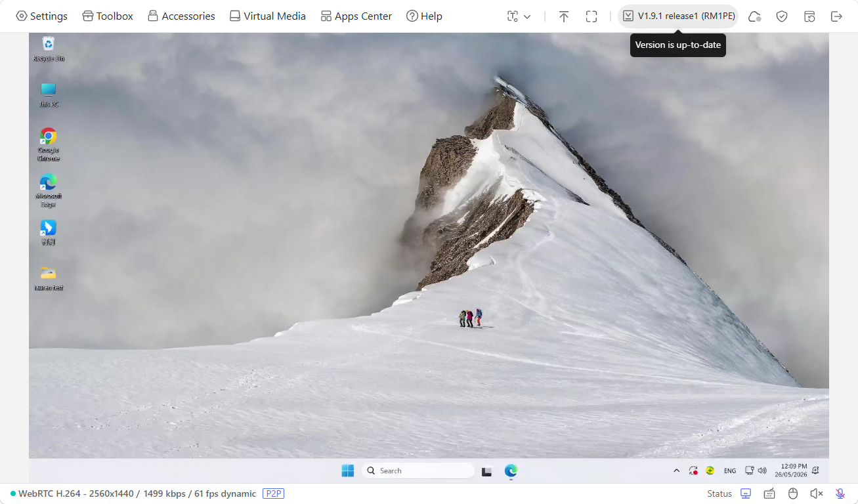The height and width of the screenshot is (504, 858).
Task: Select the Google Chrome desktop shortcut
Action: [x=49, y=144]
